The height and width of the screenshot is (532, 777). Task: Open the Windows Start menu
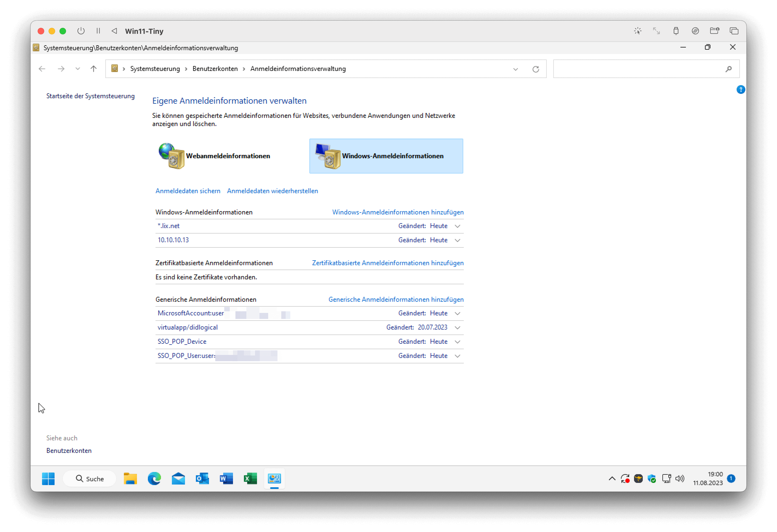[x=48, y=479]
